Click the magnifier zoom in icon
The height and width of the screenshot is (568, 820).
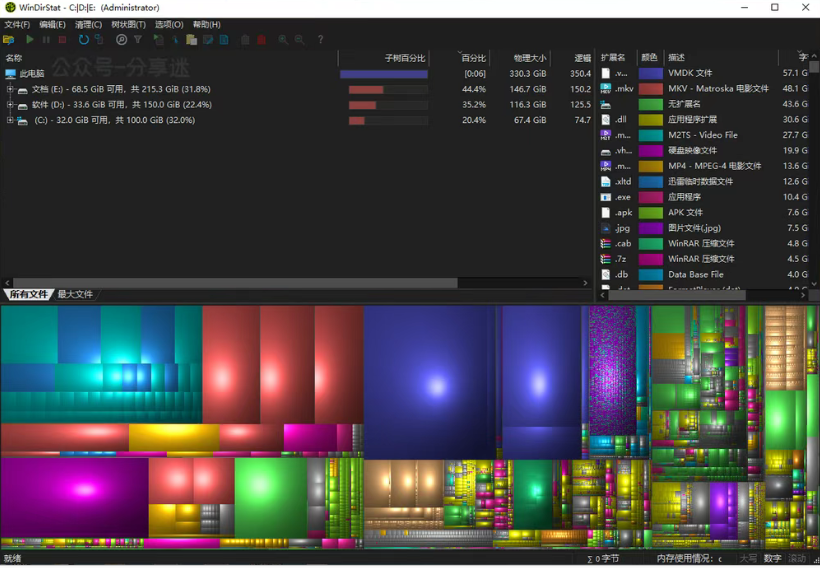pyautogui.click(x=284, y=40)
